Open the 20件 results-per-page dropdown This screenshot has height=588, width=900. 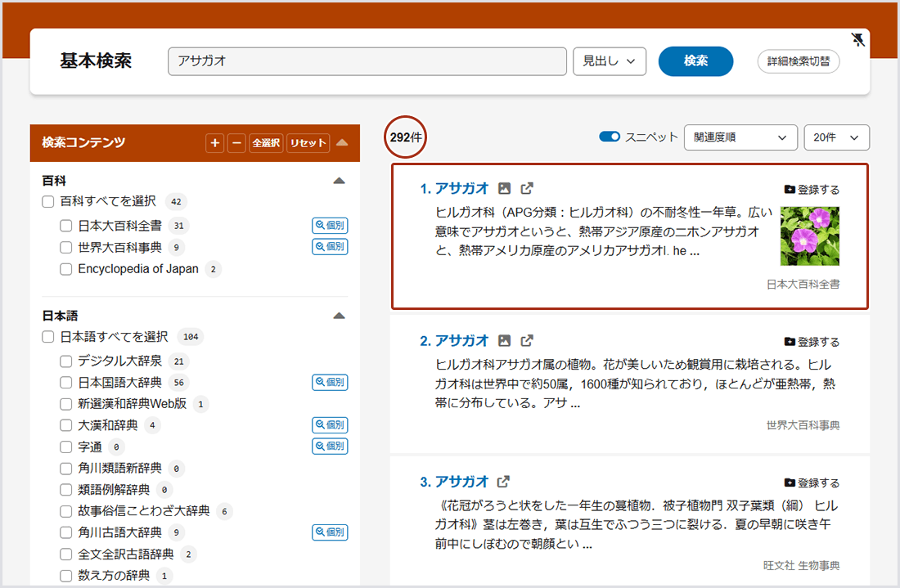[x=836, y=137]
